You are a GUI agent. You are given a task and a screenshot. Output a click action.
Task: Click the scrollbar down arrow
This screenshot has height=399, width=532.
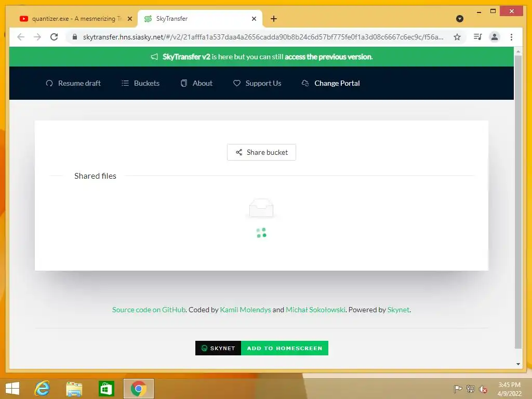tap(518, 364)
